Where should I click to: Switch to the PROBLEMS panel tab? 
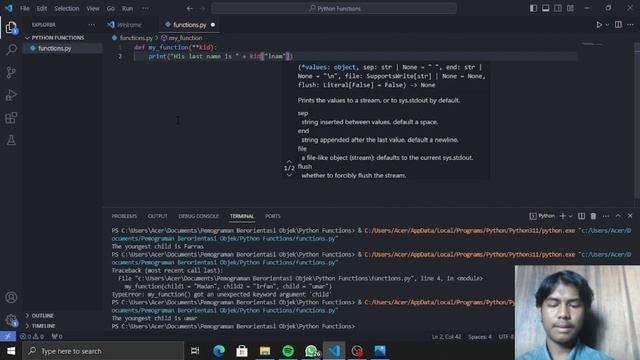pos(124,216)
